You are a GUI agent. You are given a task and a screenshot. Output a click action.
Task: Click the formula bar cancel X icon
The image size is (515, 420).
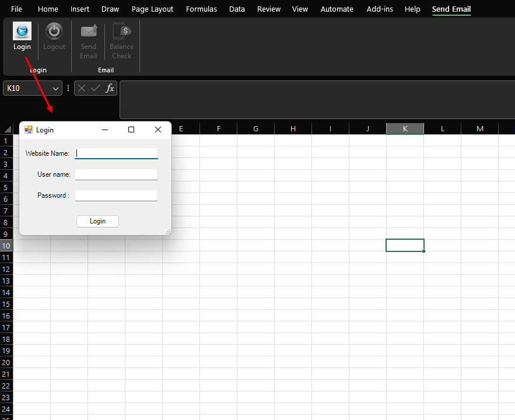[x=82, y=88]
